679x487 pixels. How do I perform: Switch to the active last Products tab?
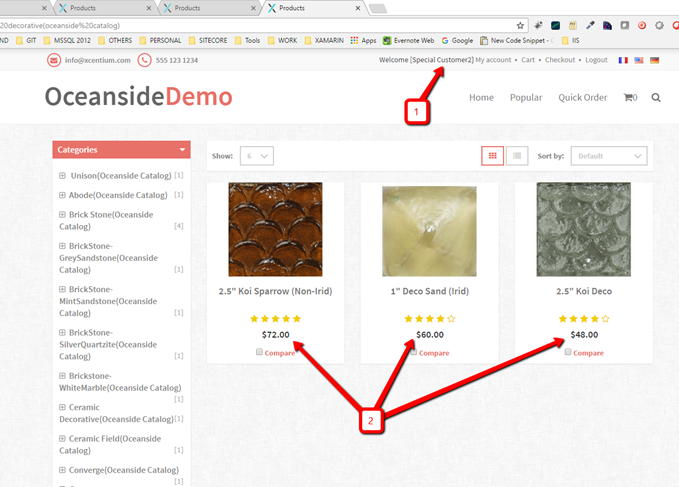click(313, 8)
